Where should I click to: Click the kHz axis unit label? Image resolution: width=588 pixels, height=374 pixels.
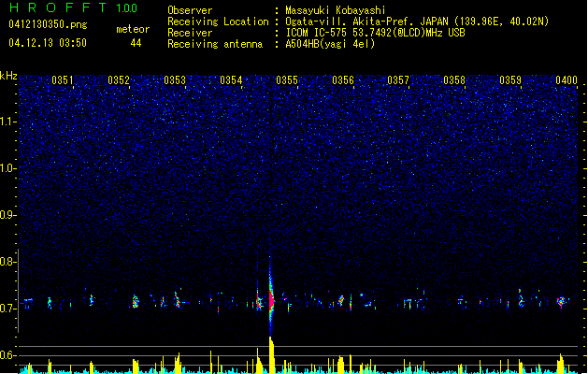[8, 76]
